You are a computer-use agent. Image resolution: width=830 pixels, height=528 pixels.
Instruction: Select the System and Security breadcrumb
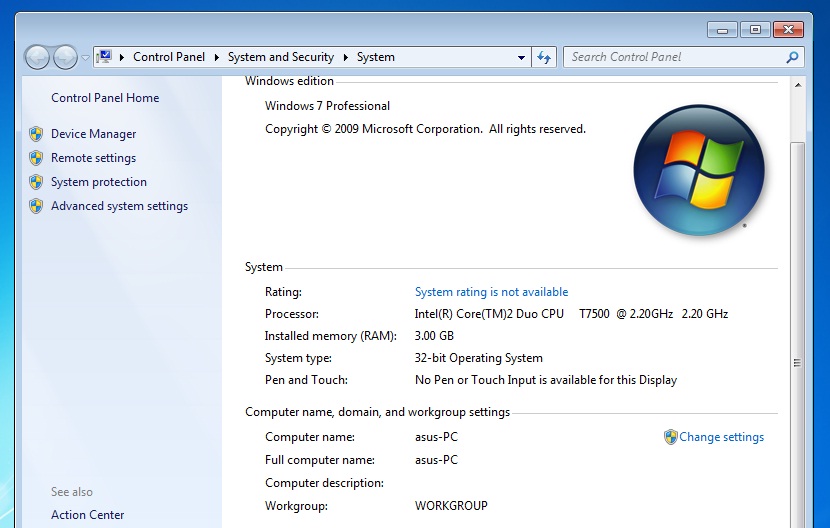[280, 57]
